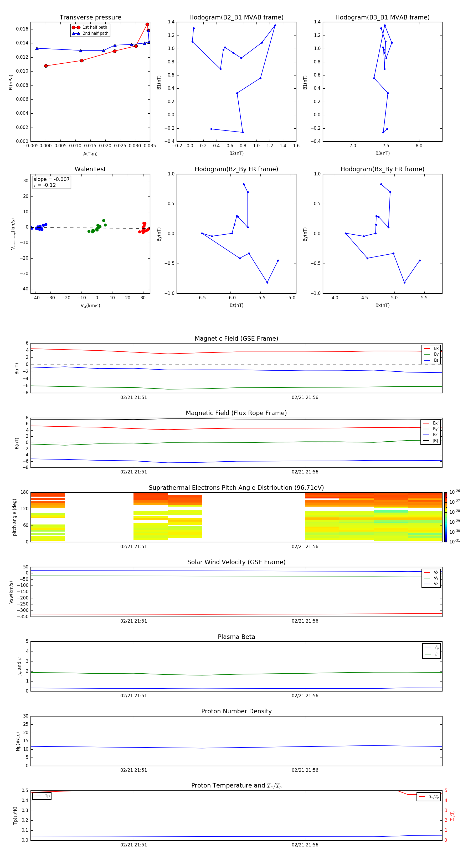
Task: Select the "Bx(nT)" x-axis label
Action: click(382, 306)
